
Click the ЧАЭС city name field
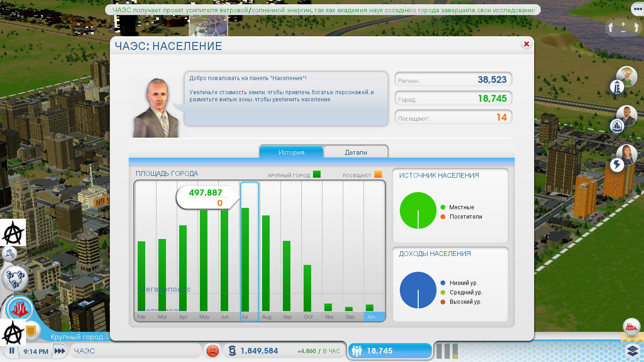[135, 351]
